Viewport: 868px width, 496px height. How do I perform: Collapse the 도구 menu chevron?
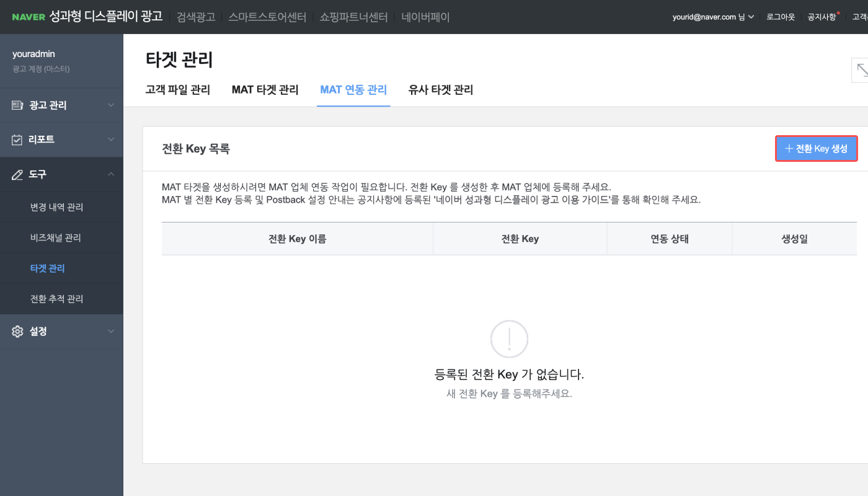click(111, 174)
